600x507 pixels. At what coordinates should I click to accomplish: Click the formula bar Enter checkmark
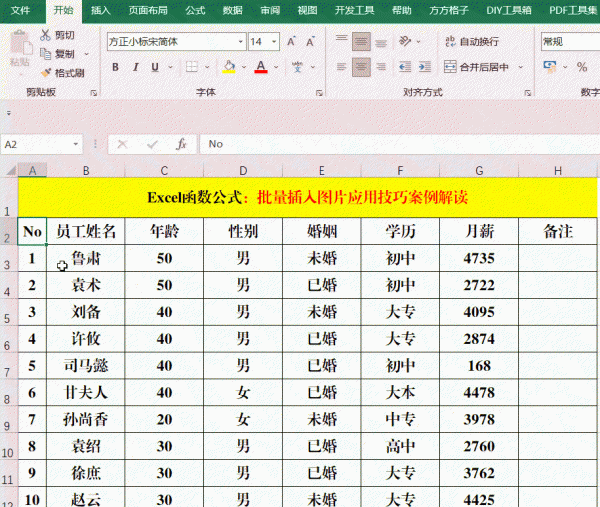pos(152,144)
